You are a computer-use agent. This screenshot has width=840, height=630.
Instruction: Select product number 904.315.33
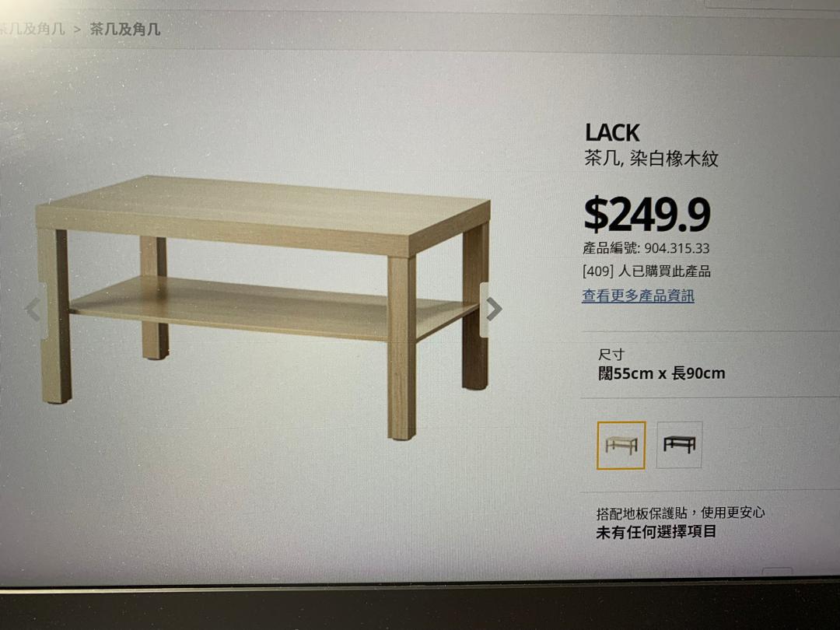point(677,249)
